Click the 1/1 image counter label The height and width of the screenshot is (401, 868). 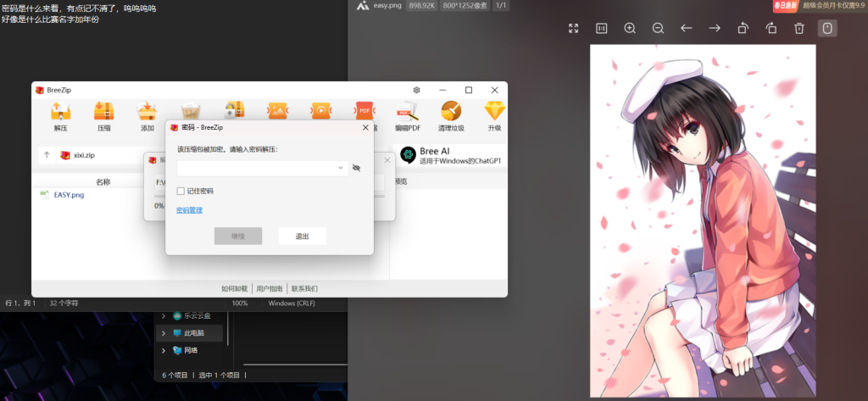tap(500, 6)
